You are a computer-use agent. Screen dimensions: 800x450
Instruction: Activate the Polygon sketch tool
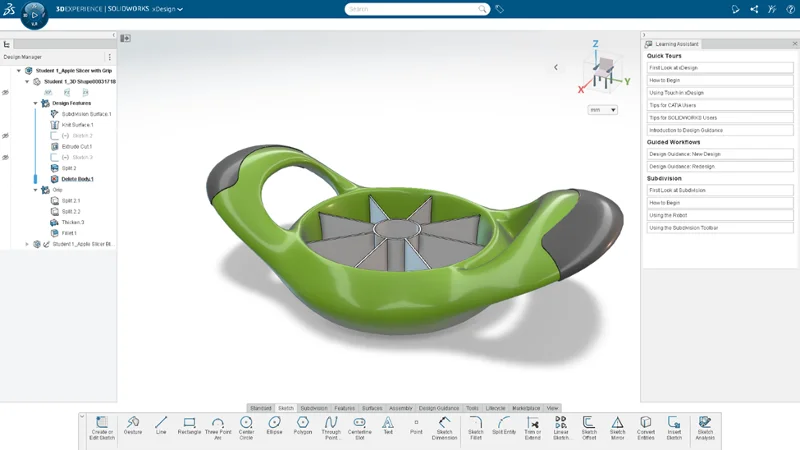click(x=303, y=426)
